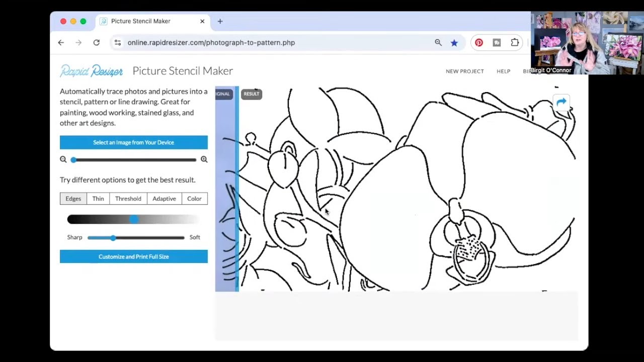Switch to the Thin mode option

tap(98, 199)
